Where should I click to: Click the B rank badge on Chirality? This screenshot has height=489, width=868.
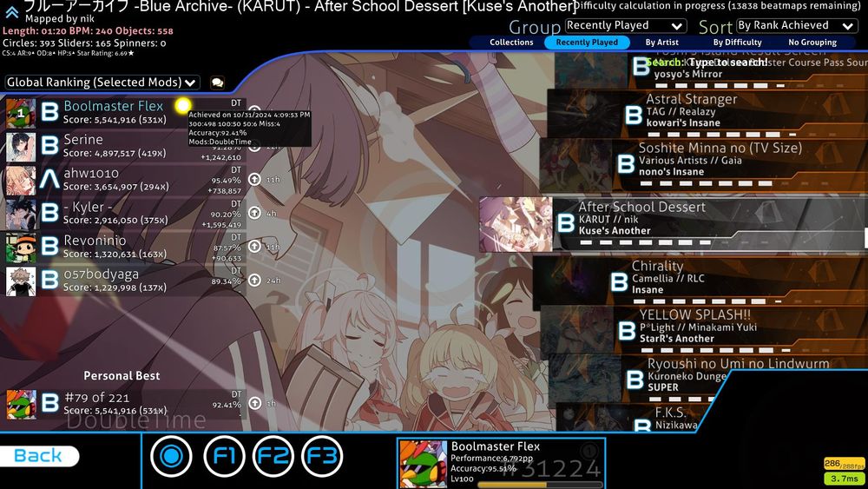(x=619, y=282)
